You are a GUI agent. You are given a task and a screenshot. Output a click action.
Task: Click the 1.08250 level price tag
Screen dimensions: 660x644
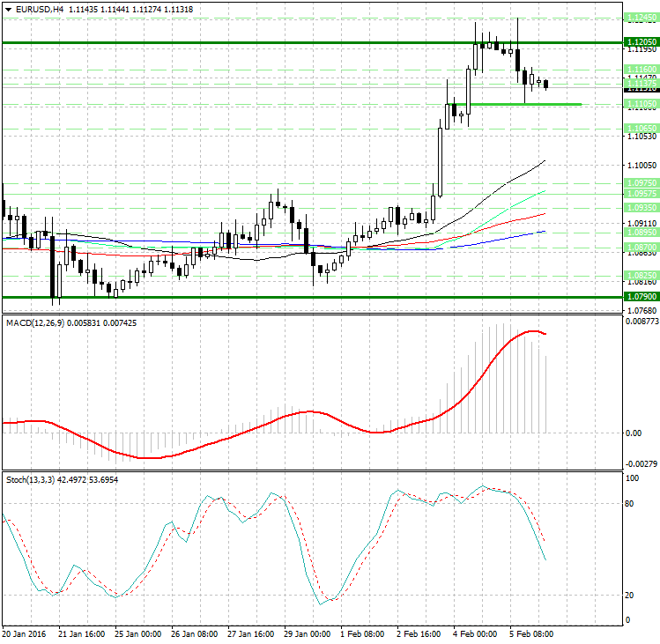(x=640, y=276)
